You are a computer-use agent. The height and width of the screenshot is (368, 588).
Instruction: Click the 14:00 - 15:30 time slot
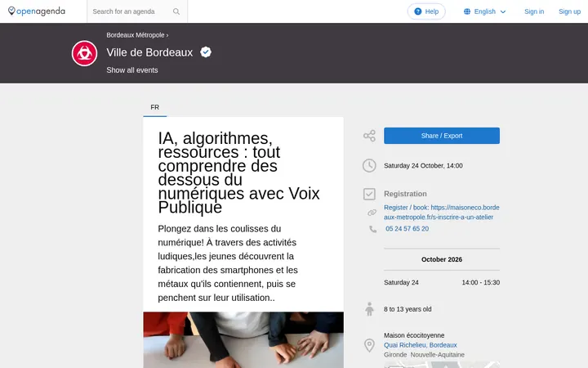click(481, 282)
